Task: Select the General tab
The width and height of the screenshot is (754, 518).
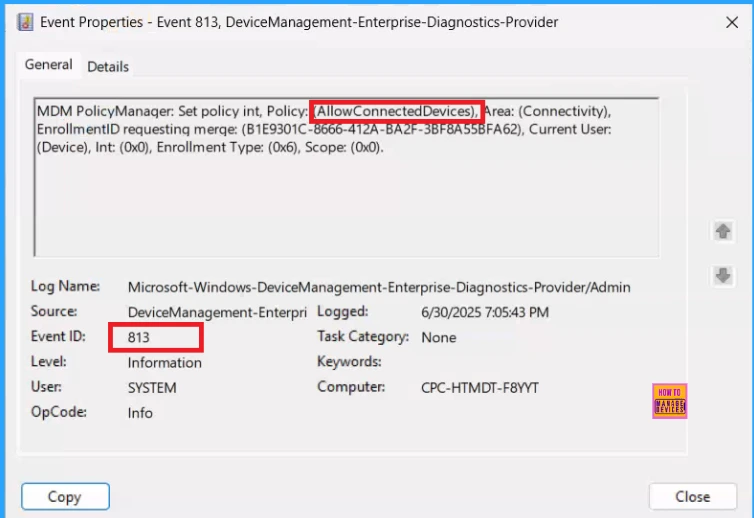Action: 48,65
